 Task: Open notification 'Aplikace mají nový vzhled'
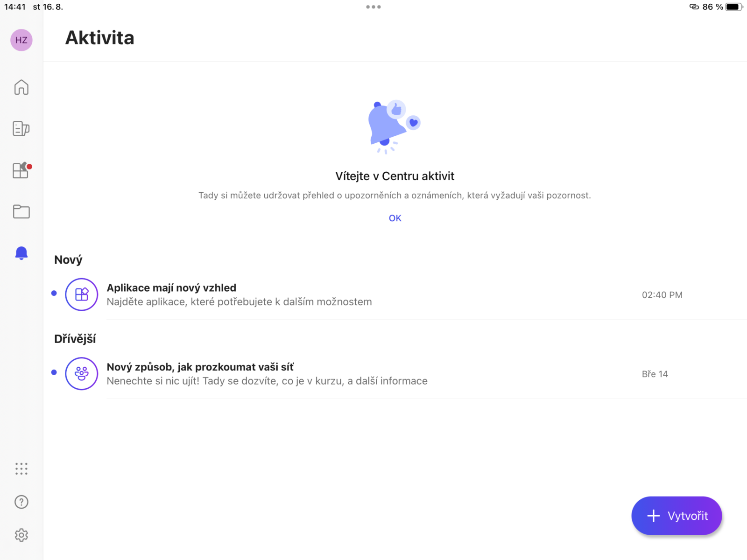pyautogui.click(x=239, y=294)
